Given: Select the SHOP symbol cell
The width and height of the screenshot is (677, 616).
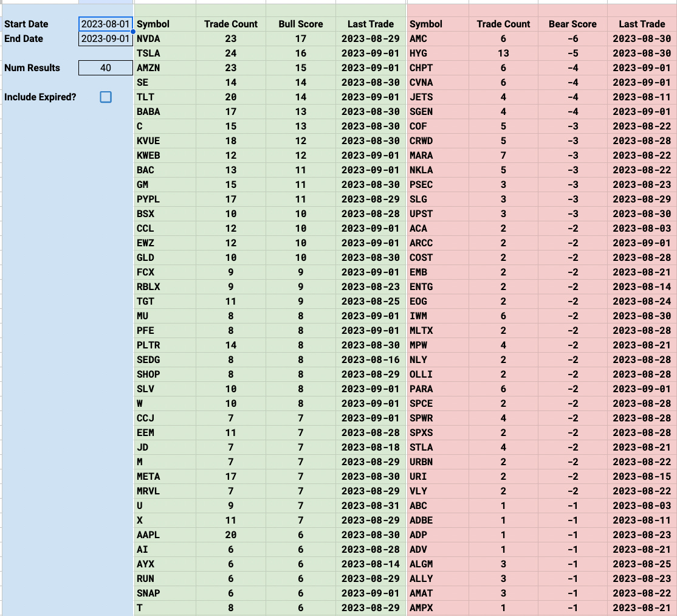Looking at the screenshot, I should point(165,375).
